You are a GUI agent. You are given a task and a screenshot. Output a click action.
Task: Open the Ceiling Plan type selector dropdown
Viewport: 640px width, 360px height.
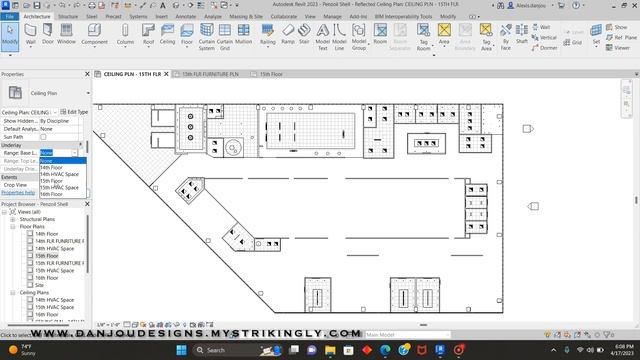pyautogui.click(x=88, y=93)
